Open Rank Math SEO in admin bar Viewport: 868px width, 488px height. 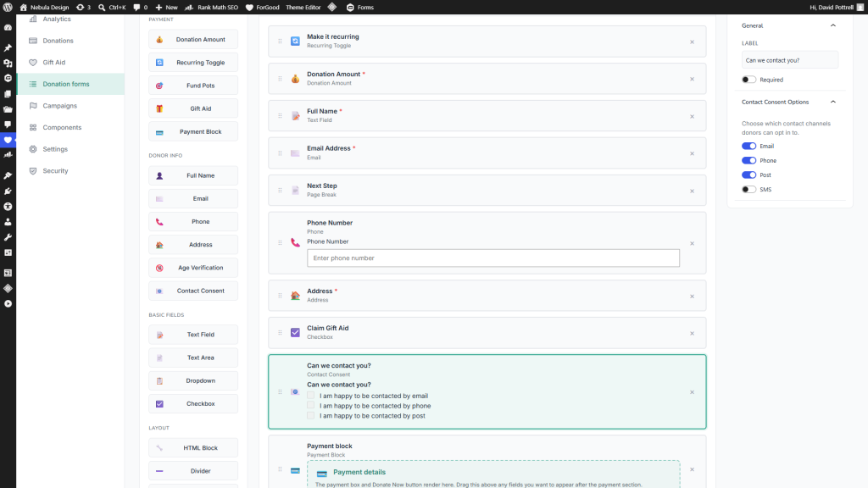click(x=211, y=7)
